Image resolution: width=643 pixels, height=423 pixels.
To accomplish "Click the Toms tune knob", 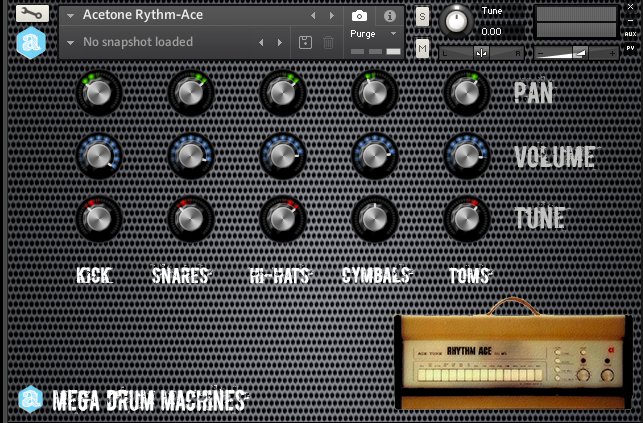I will pos(467,219).
